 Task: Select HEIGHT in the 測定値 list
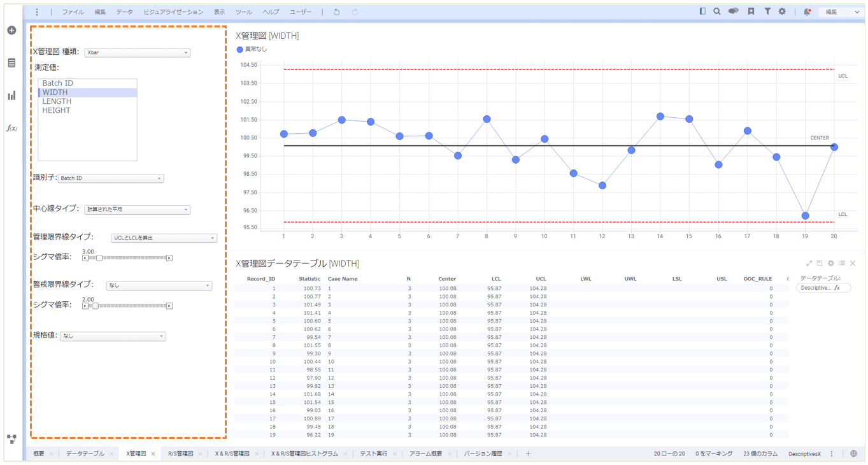tap(88, 110)
